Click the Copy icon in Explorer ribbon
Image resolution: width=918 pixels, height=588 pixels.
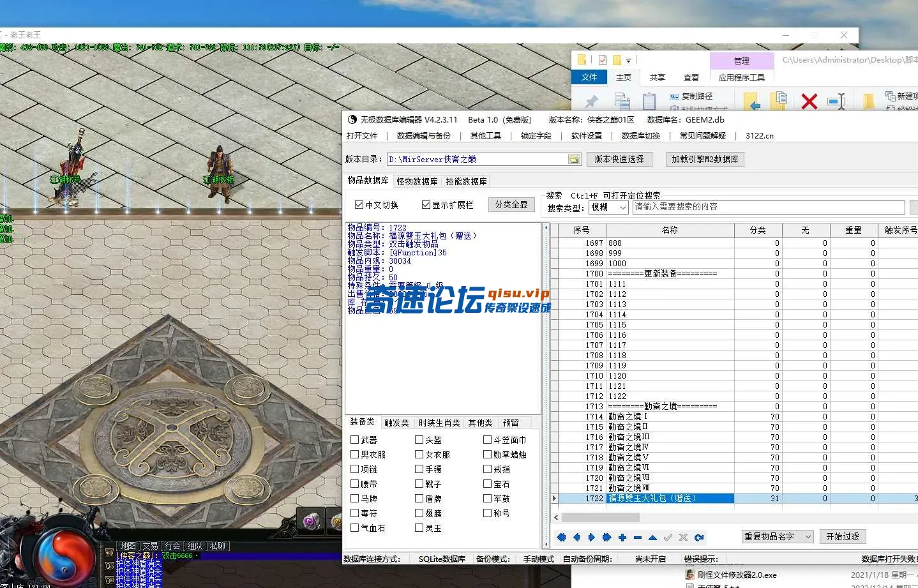pos(622,101)
